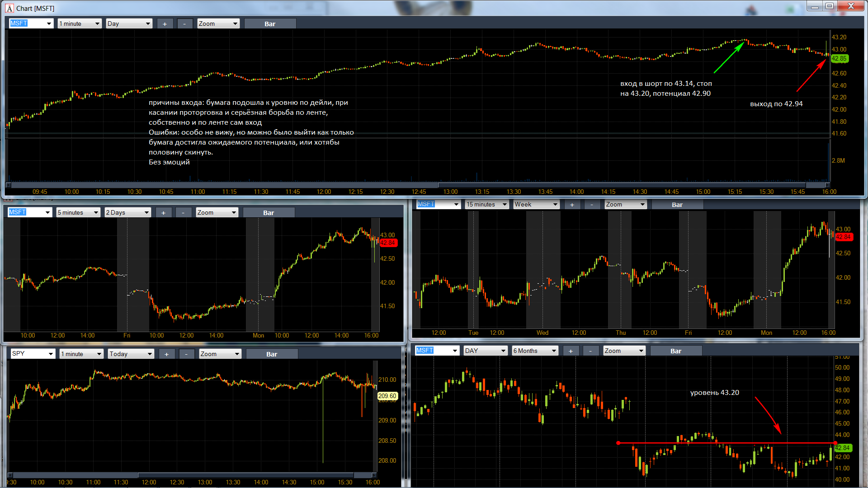Click the red 42.84 price label in 5 minutes chart
The image size is (868, 488).
pos(388,243)
